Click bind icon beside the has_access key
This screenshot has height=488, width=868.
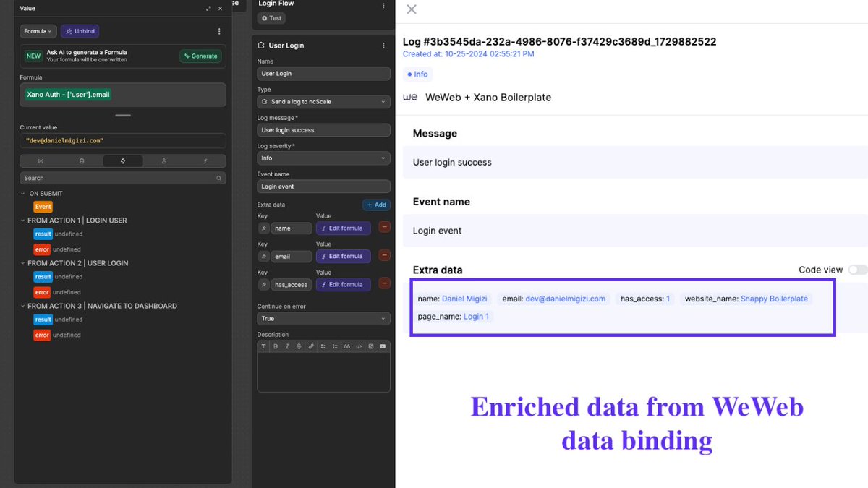pyautogui.click(x=263, y=284)
